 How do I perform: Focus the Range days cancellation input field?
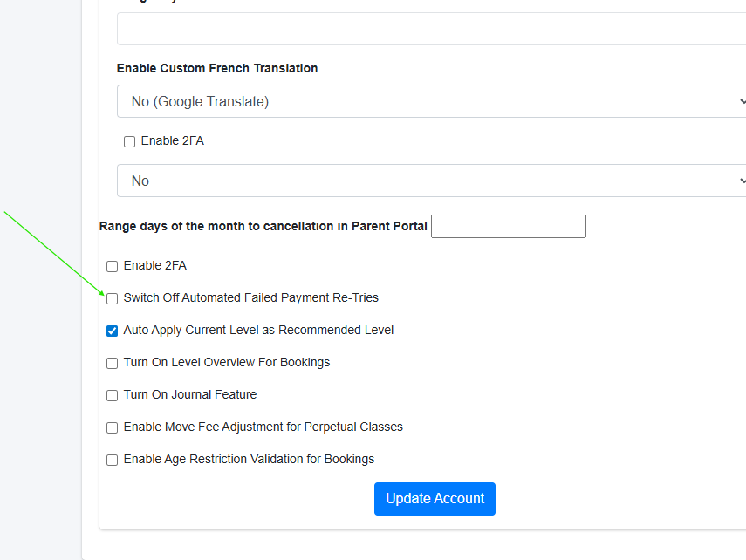[x=508, y=227]
